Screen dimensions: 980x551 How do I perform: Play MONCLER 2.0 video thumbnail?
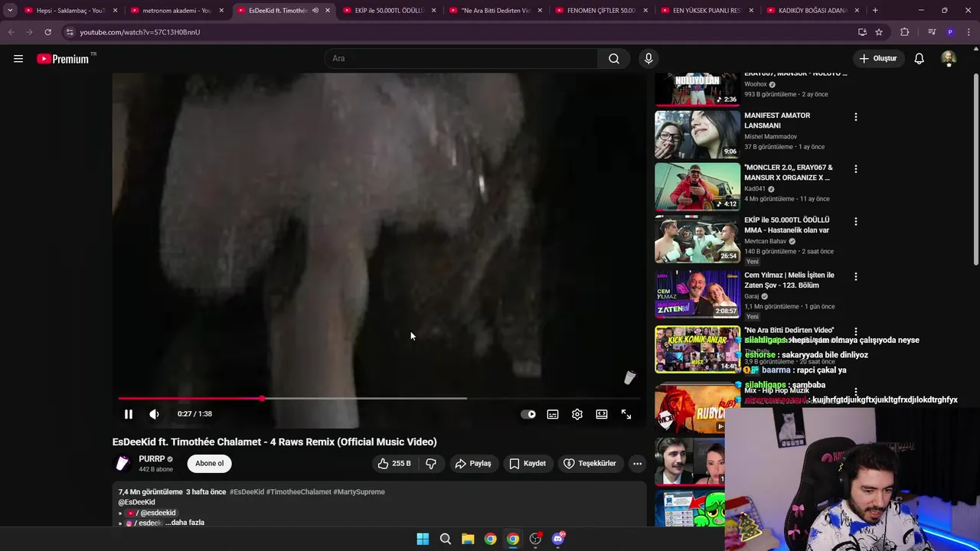click(x=697, y=187)
